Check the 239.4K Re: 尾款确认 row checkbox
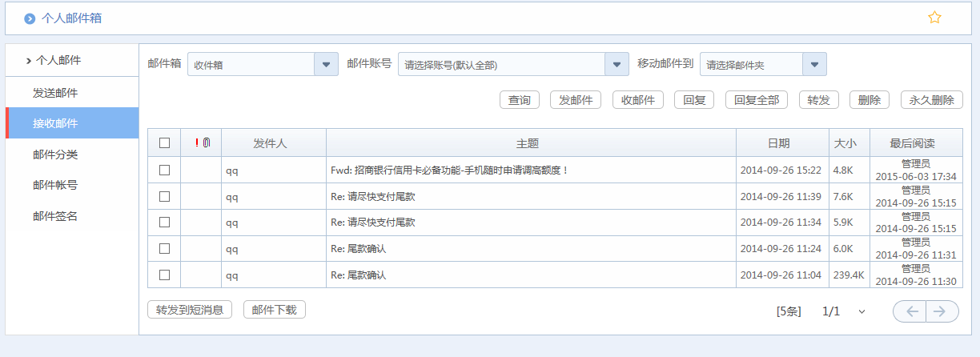This screenshot has height=357, width=980. coord(164,275)
